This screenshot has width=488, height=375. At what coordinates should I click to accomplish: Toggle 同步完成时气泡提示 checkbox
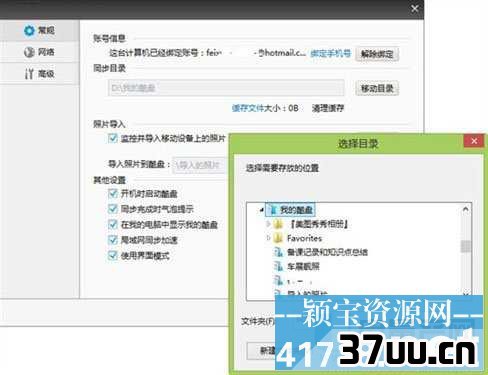pyautogui.click(x=113, y=209)
